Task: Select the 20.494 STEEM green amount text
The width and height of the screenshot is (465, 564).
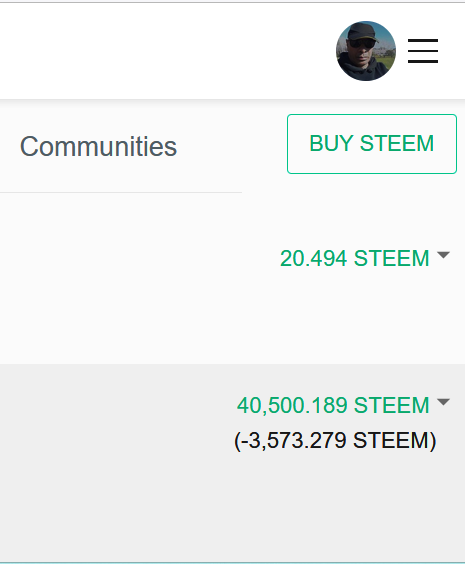Action: [355, 258]
